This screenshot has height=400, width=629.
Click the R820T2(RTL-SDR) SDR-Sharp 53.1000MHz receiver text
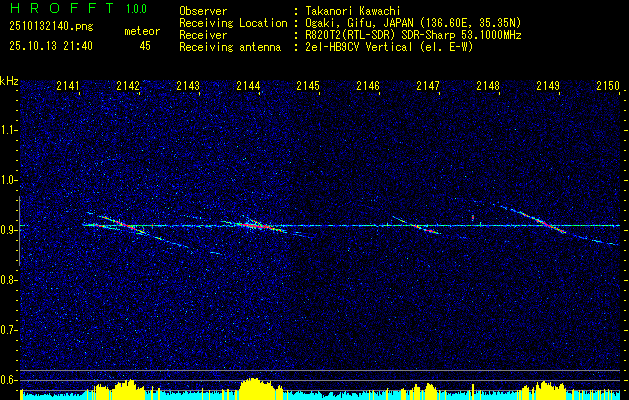point(413,35)
